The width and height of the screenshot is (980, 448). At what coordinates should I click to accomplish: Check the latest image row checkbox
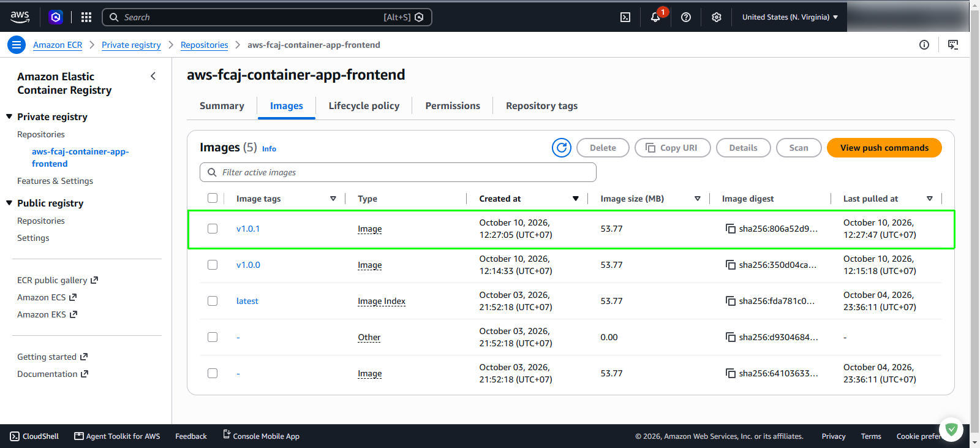coord(213,301)
